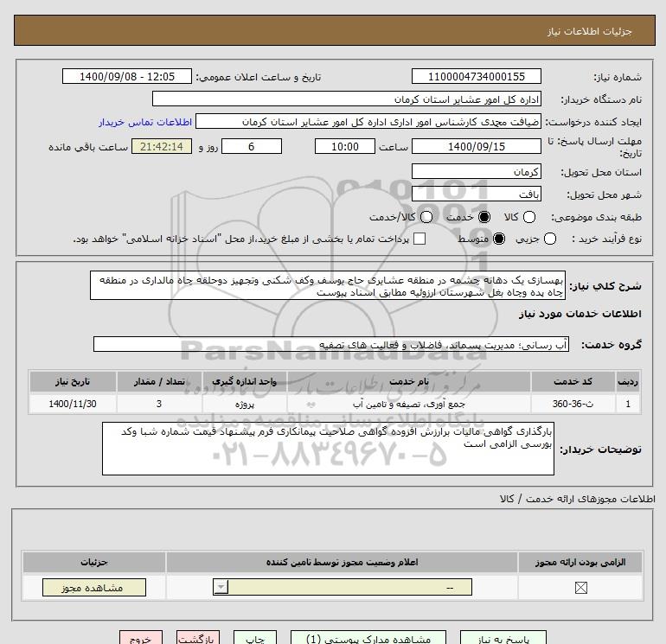Click the response deadline date 1400/09/15
Viewport: 666px width, 644px height.
tap(476, 146)
